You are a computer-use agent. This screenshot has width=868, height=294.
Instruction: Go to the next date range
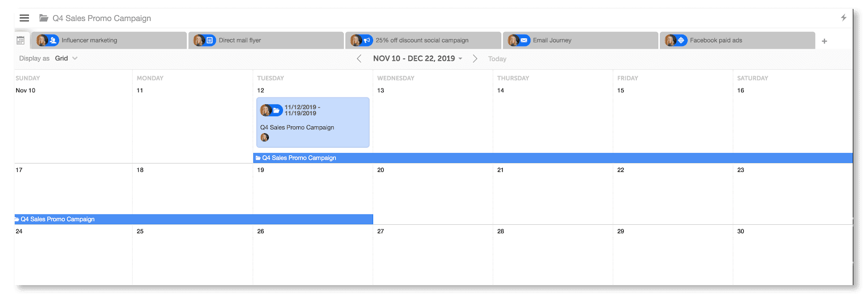(475, 59)
